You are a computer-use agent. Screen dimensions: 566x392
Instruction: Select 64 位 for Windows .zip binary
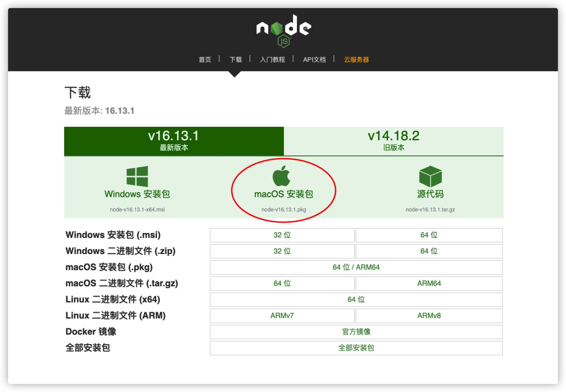[x=429, y=251]
